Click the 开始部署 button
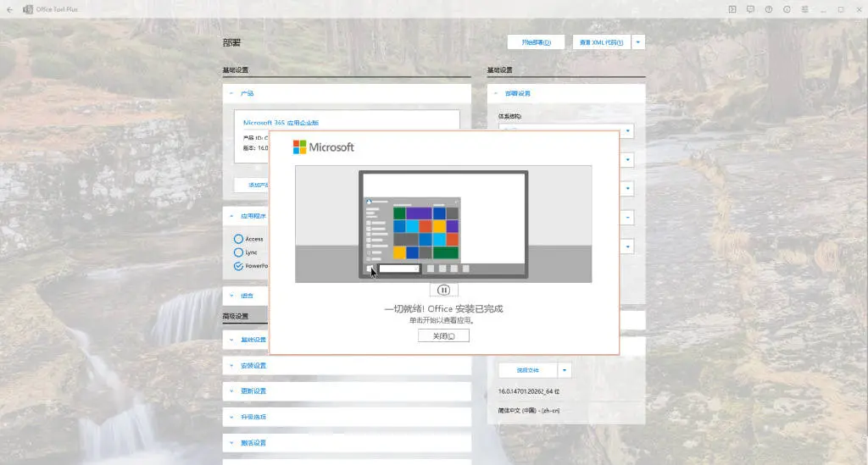This screenshot has height=465, width=868. [x=536, y=42]
